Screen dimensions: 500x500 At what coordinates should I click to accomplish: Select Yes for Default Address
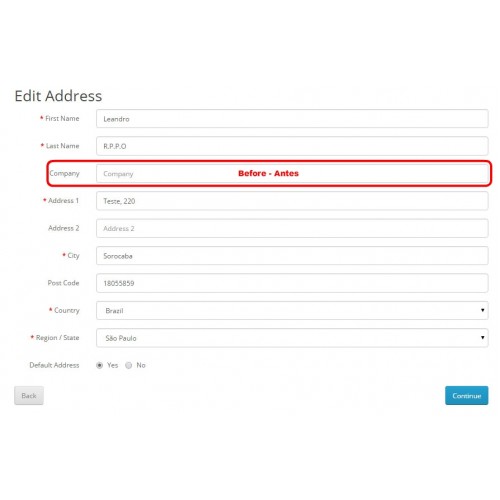pyautogui.click(x=99, y=365)
